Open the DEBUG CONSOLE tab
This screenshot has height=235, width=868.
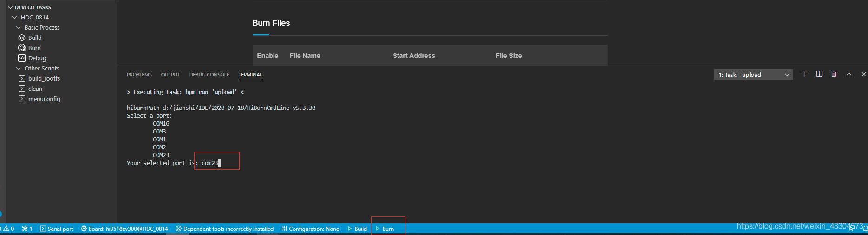point(209,75)
